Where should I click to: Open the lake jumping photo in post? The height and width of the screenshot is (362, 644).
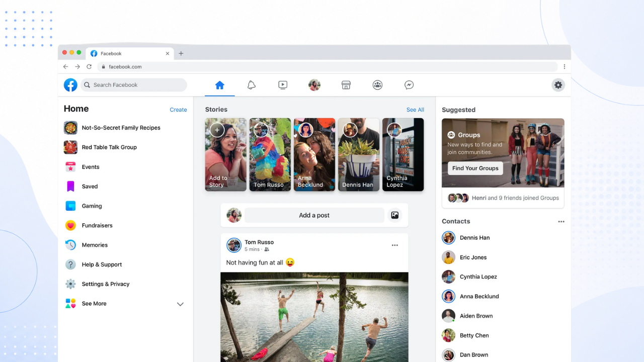click(314, 317)
